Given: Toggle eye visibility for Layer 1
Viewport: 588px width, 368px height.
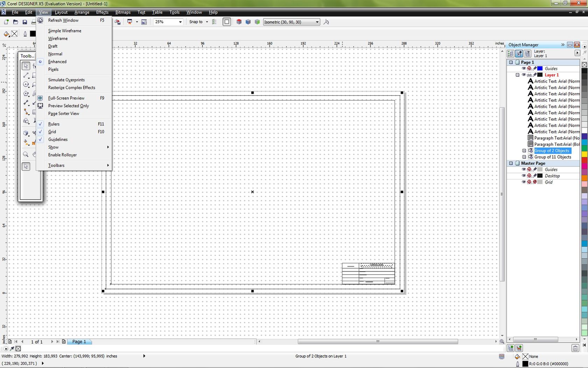Looking at the screenshot, I should 524,75.
